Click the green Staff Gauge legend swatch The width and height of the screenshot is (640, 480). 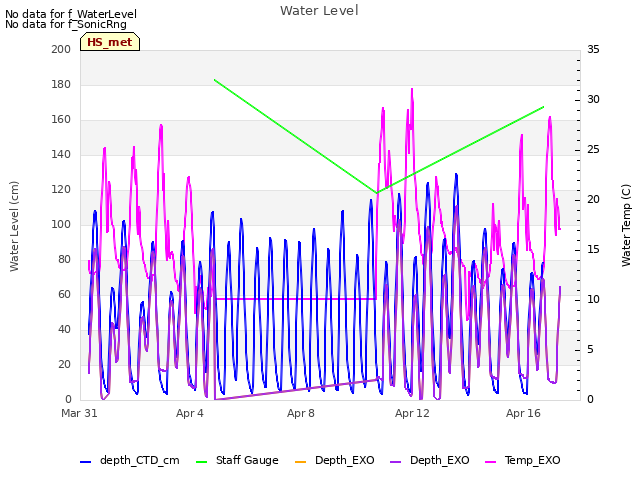click(202, 462)
